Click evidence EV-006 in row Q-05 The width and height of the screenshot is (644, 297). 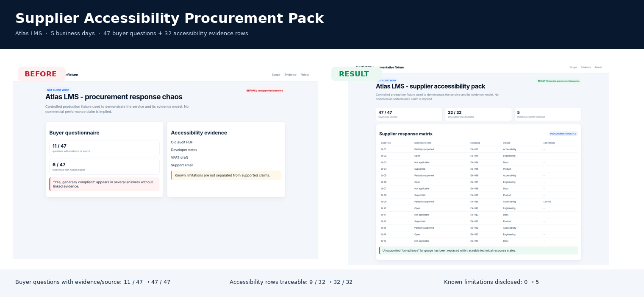pyautogui.click(x=474, y=175)
